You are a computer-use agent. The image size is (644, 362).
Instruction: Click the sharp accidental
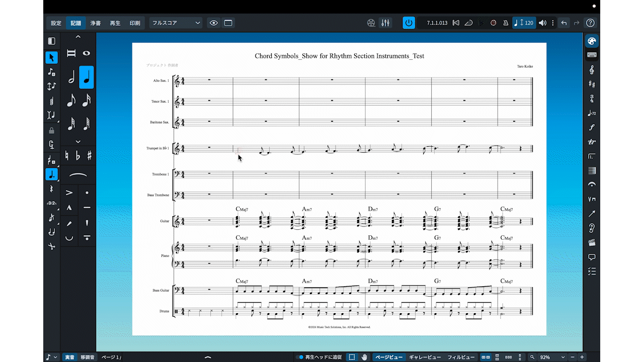click(x=90, y=155)
